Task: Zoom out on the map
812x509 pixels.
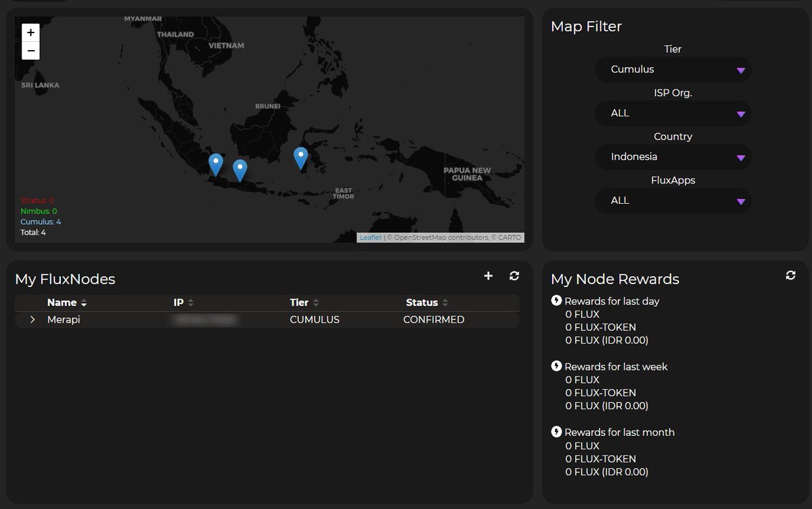Action: click(30, 51)
